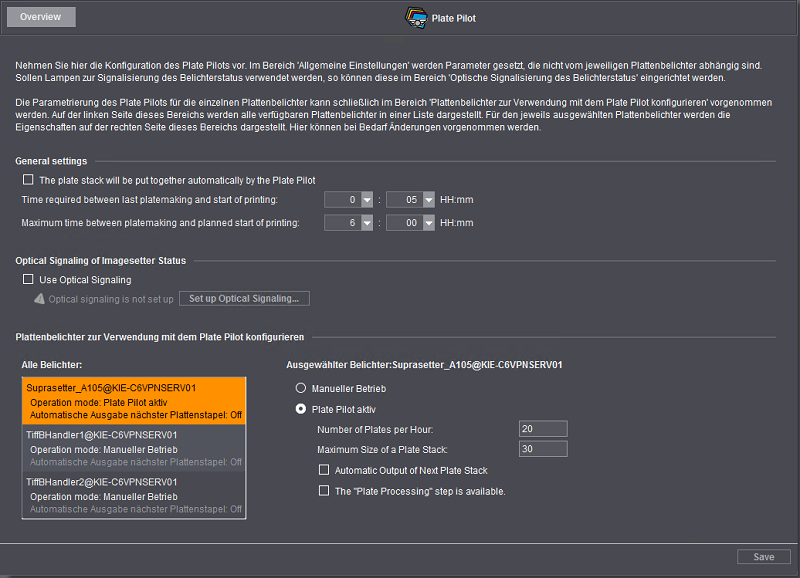Check Automatic Output of Next Plate Stack
The image size is (800, 578).
pos(324,470)
